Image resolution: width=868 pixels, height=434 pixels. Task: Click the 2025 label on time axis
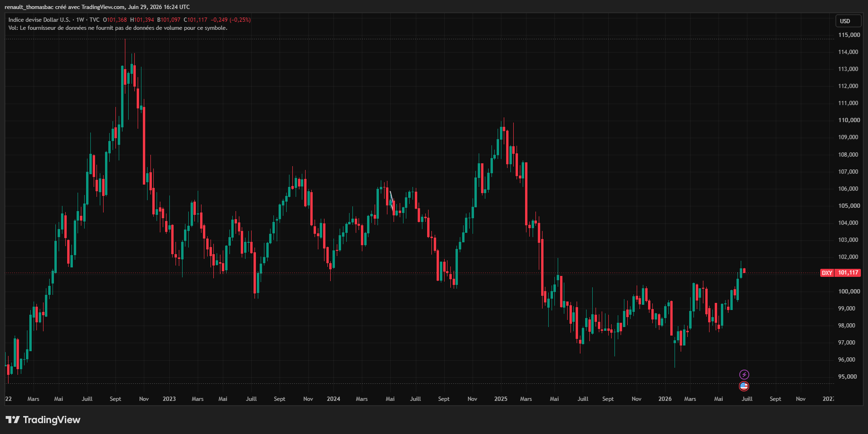point(501,399)
